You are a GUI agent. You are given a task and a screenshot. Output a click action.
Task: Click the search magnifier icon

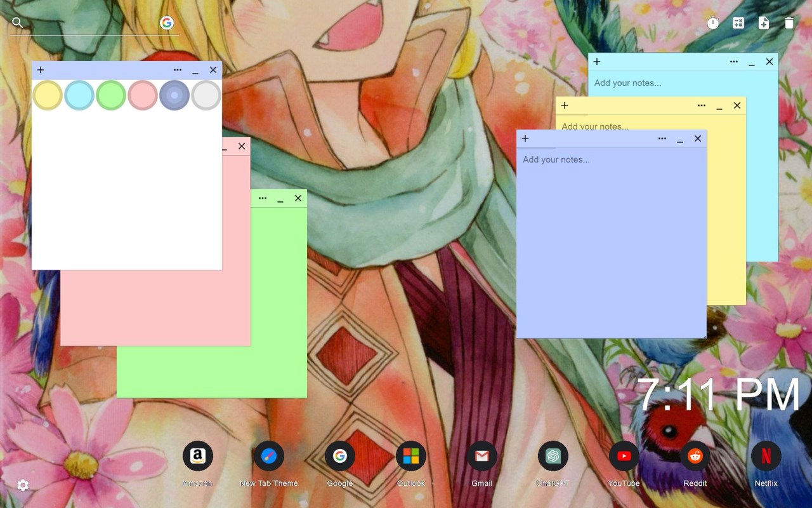[18, 23]
